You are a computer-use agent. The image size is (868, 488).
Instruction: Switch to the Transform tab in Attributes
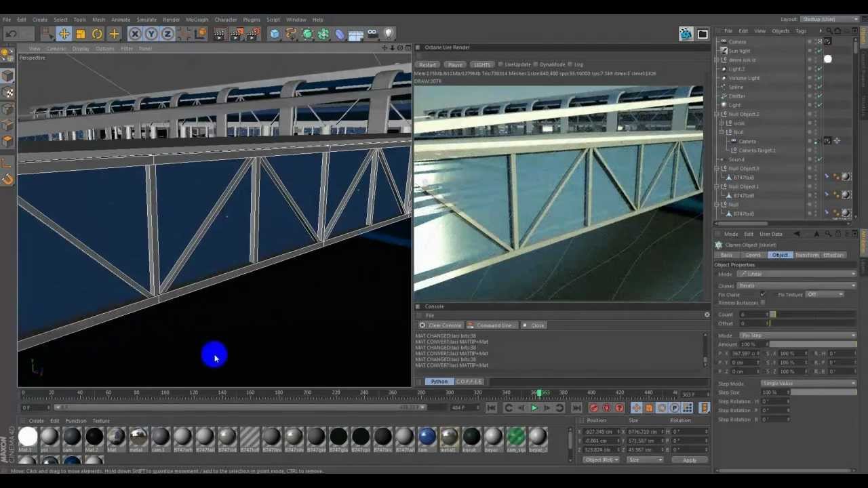click(x=806, y=255)
